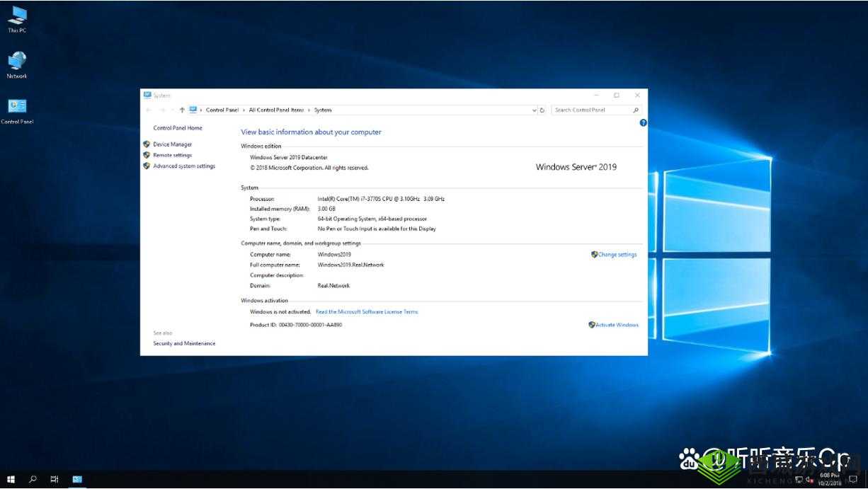Click the Search icon on the taskbar

point(32,479)
